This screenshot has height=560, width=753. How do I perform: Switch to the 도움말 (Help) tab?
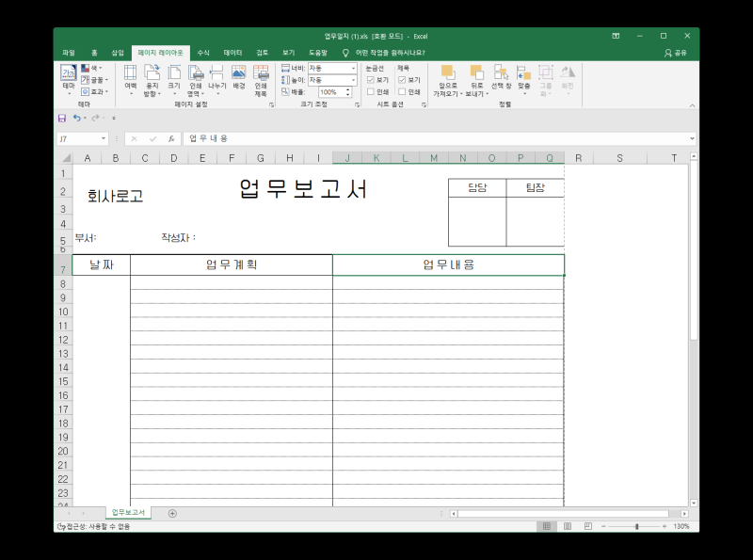pyautogui.click(x=318, y=53)
